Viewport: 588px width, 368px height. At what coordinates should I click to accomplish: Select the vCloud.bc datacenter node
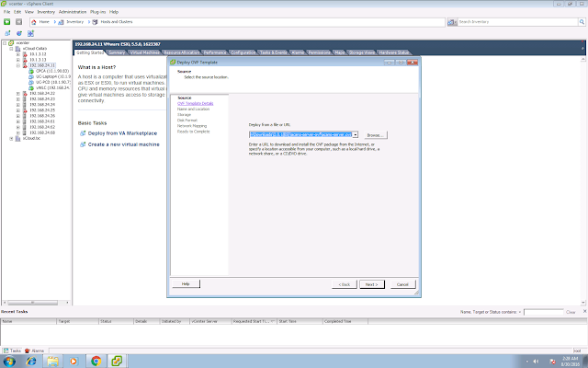31,138
